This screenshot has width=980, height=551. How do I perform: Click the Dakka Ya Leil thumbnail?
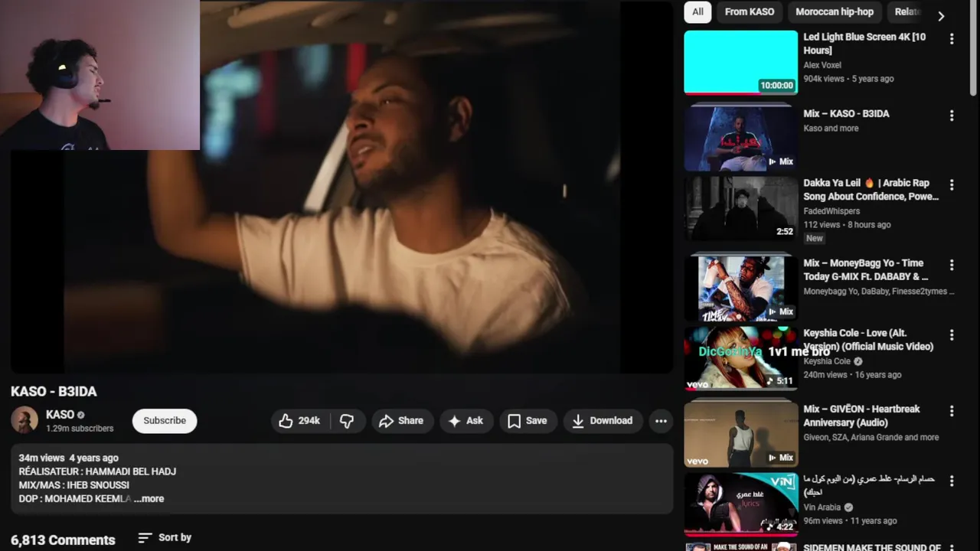click(740, 209)
